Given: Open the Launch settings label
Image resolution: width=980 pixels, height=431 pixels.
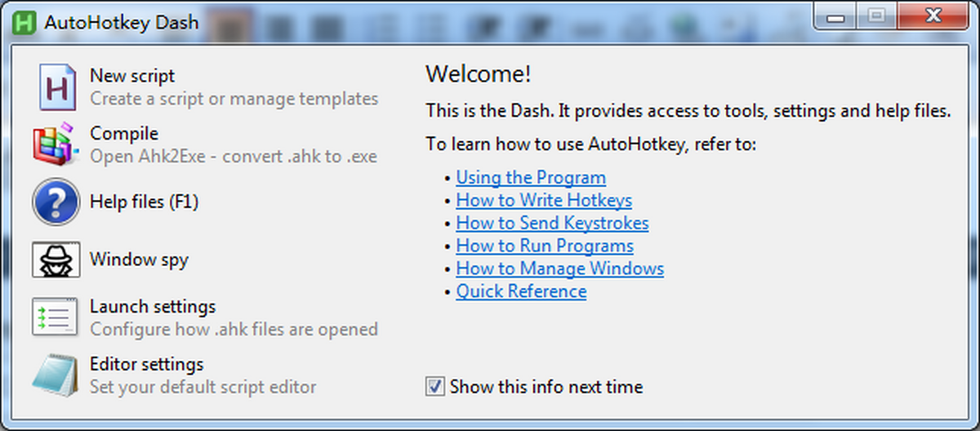Looking at the screenshot, I should click(x=153, y=307).
